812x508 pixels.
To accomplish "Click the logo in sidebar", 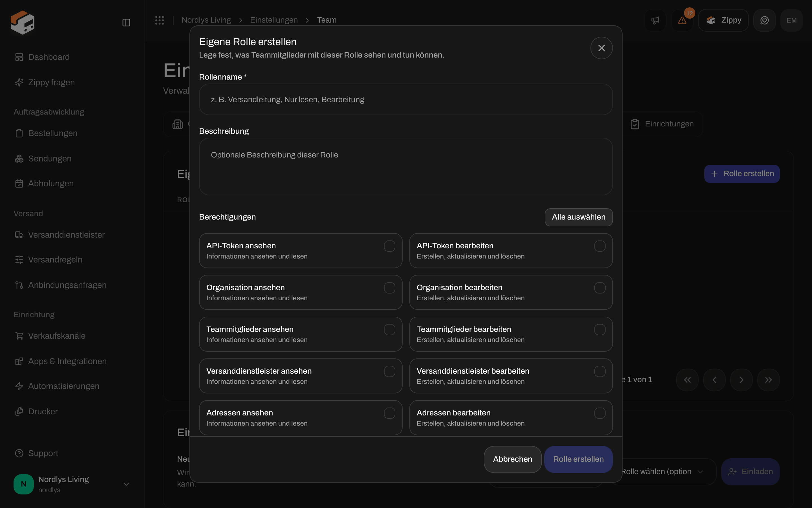I will point(23,23).
